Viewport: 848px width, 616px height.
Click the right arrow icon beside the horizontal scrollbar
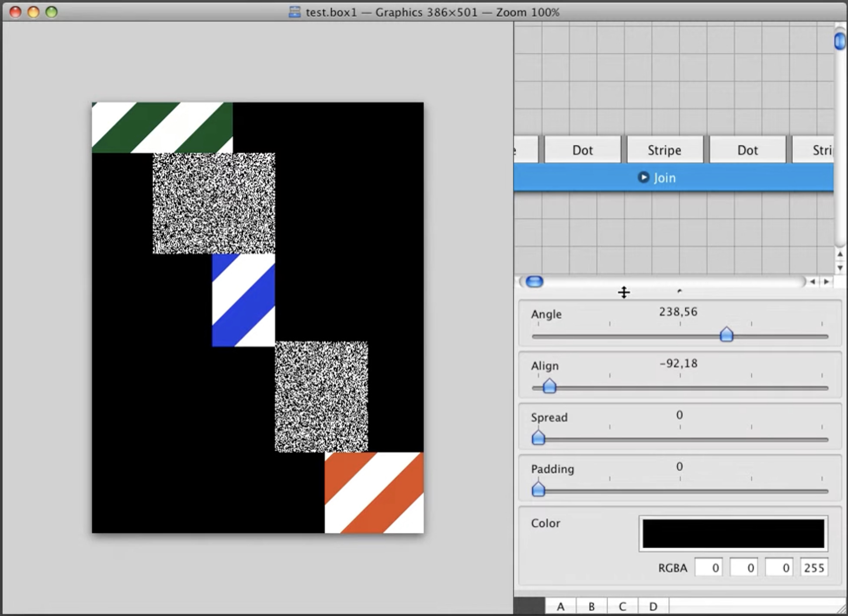pos(826,282)
